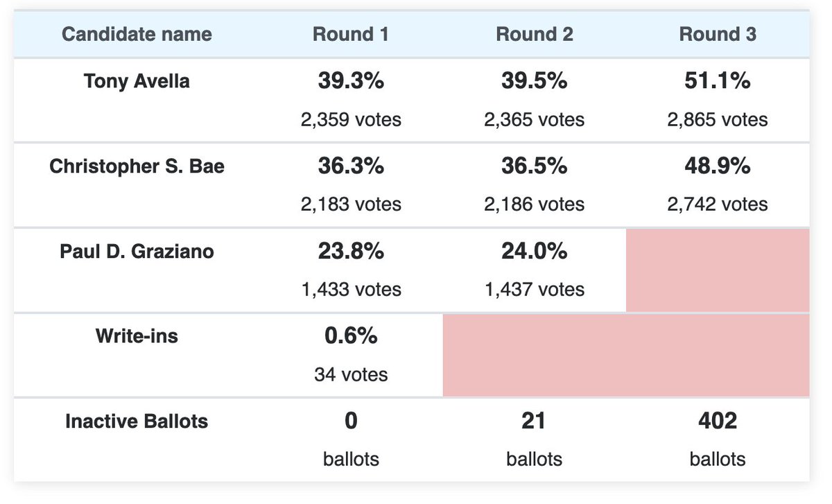
Task: Click the 2,359 votes figure
Action: tap(351, 119)
